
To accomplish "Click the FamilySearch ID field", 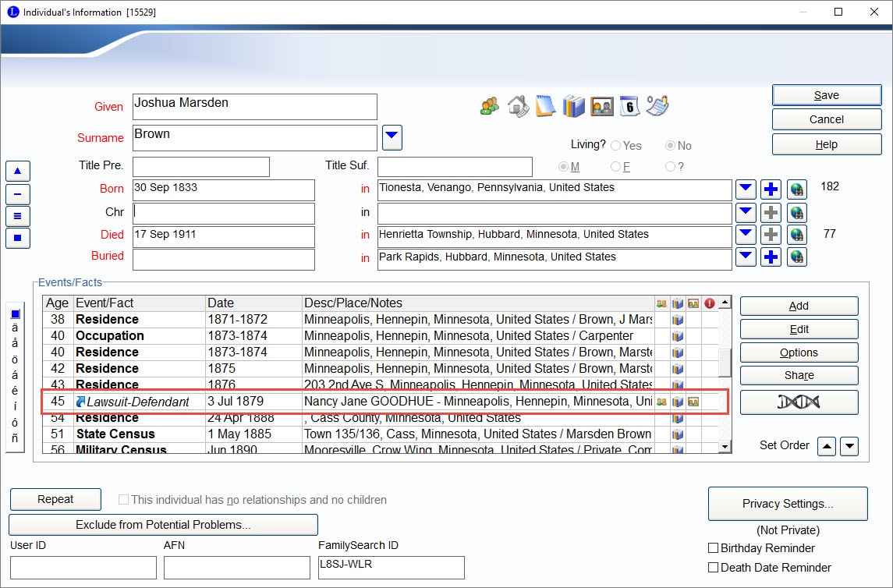I will click(392, 568).
